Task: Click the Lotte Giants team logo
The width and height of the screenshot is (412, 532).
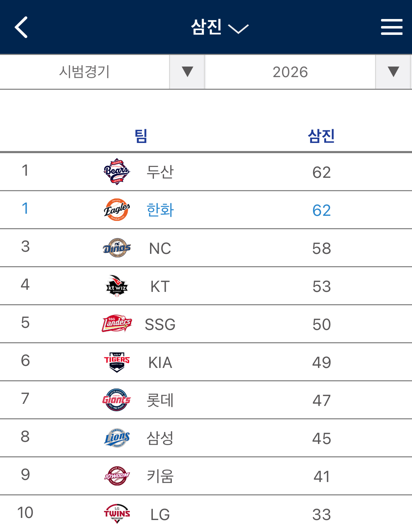Action: 117,400
